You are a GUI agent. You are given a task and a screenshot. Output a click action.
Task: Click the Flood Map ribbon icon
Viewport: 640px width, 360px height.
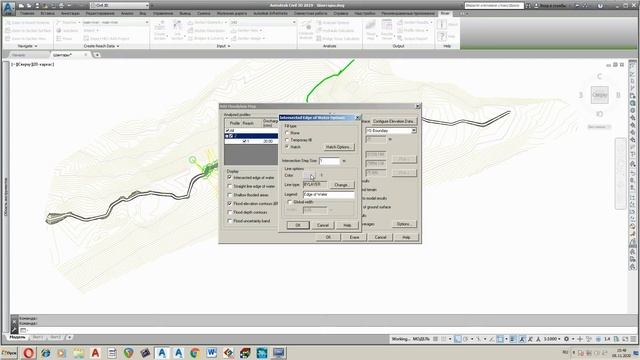(x=371, y=30)
